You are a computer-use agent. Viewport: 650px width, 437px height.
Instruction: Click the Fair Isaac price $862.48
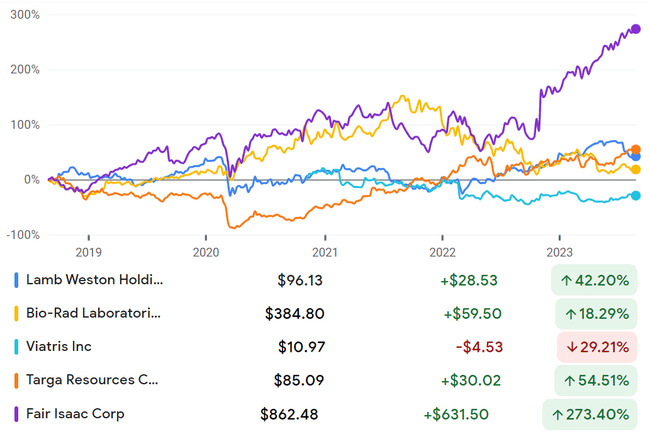pos(292,413)
